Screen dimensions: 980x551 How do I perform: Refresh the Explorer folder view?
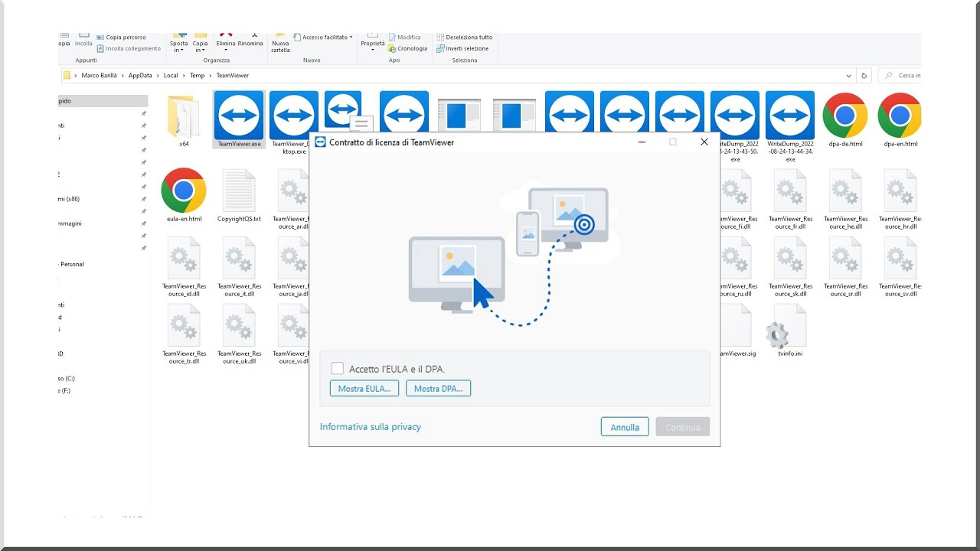[864, 76]
